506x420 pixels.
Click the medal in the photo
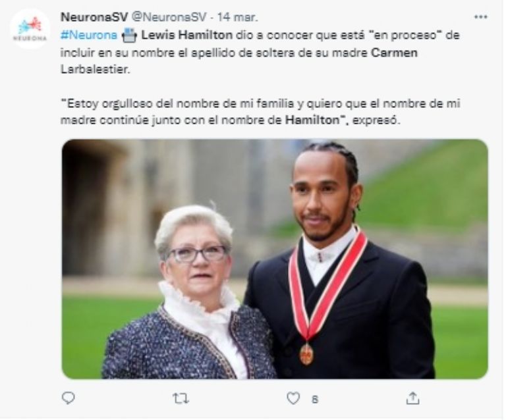coord(306,355)
